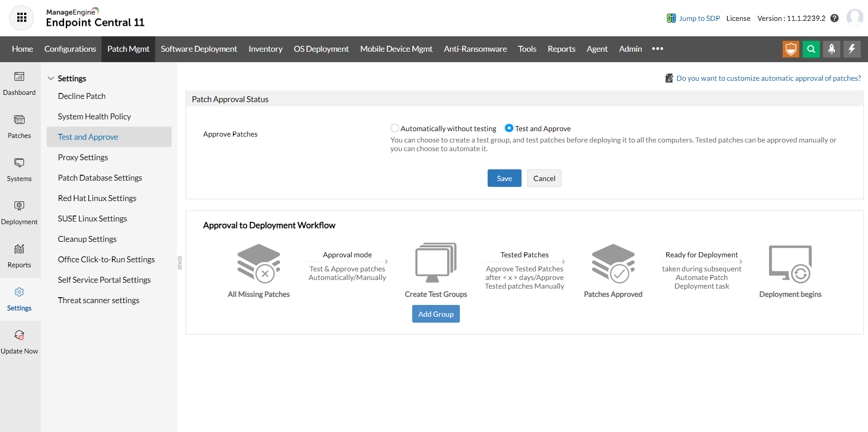Open the apps grid launcher icon
The image size is (868, 432).
tap(21, 18)
